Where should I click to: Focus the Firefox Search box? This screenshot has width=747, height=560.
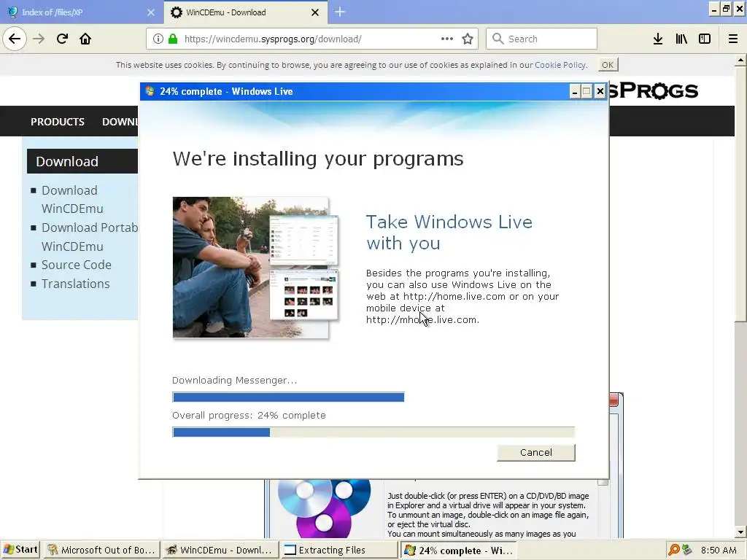pos(541,39)
